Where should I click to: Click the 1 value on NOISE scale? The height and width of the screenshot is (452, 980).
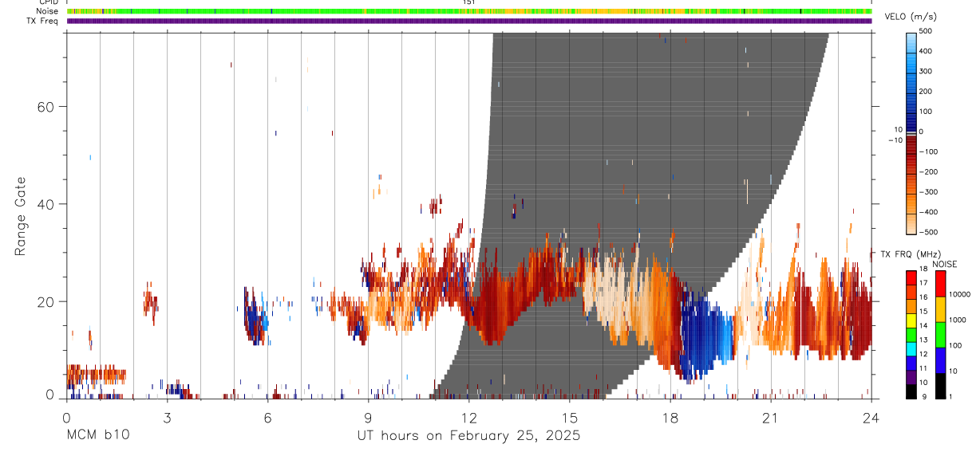click(x=950, y=396)
